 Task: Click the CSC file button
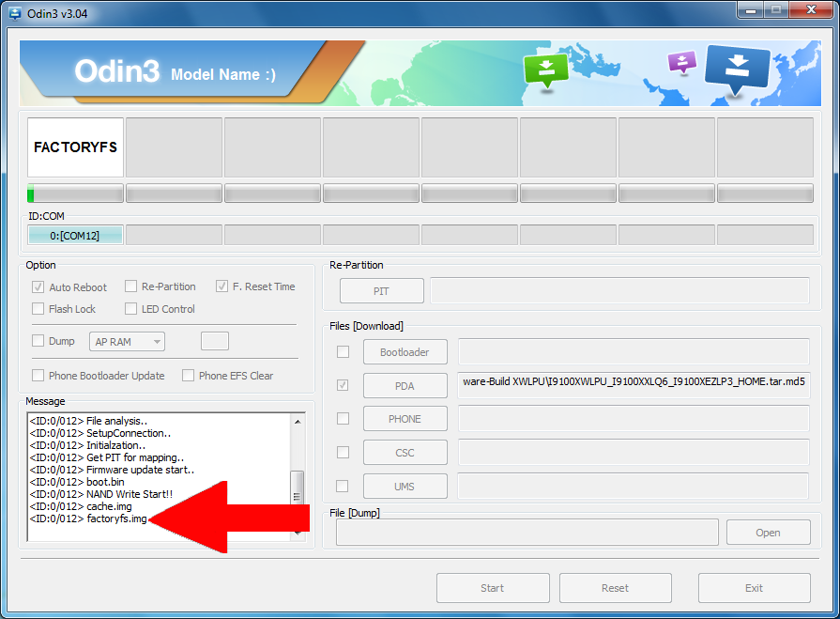405,453
